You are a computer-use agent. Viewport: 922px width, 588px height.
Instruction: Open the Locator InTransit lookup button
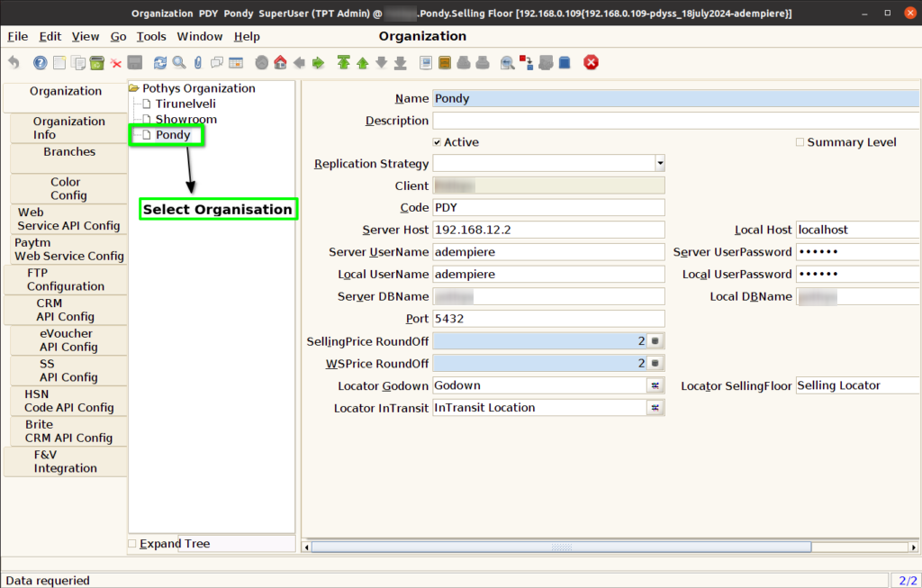point(655,408)
